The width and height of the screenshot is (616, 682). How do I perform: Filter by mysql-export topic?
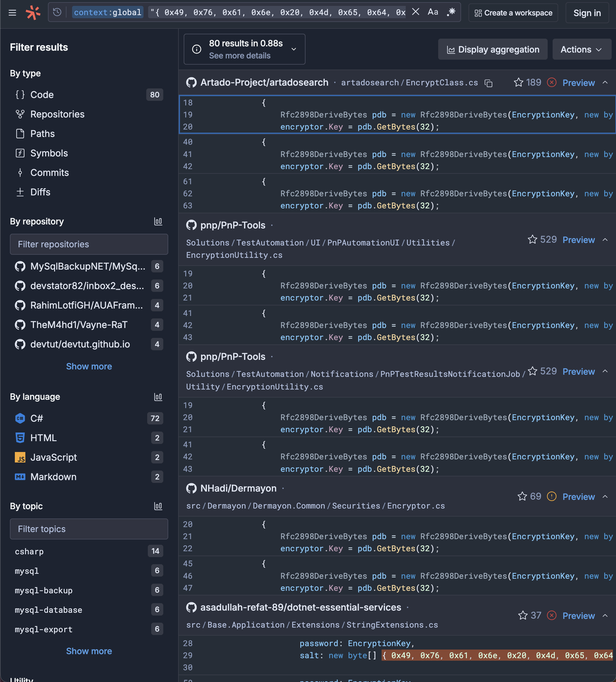tap(89, 629)
